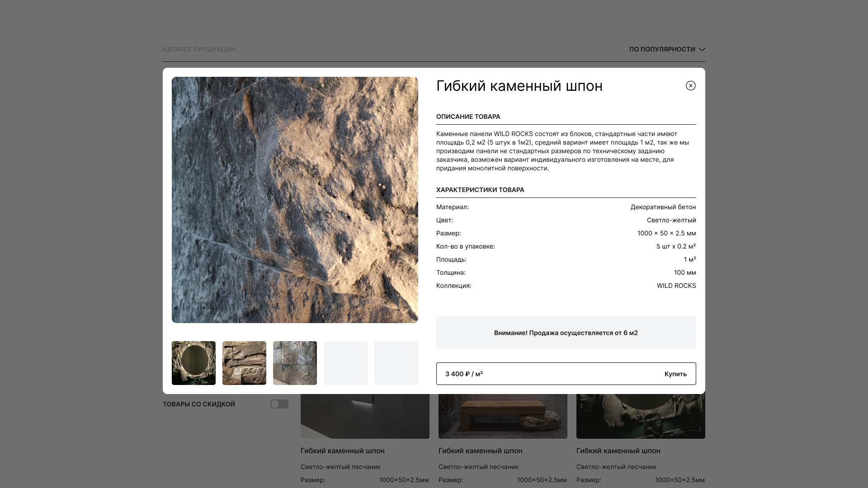Click the minimum sale notice banner
The height and width of the screenshot is (488, 868).
(x=566, y=333)
